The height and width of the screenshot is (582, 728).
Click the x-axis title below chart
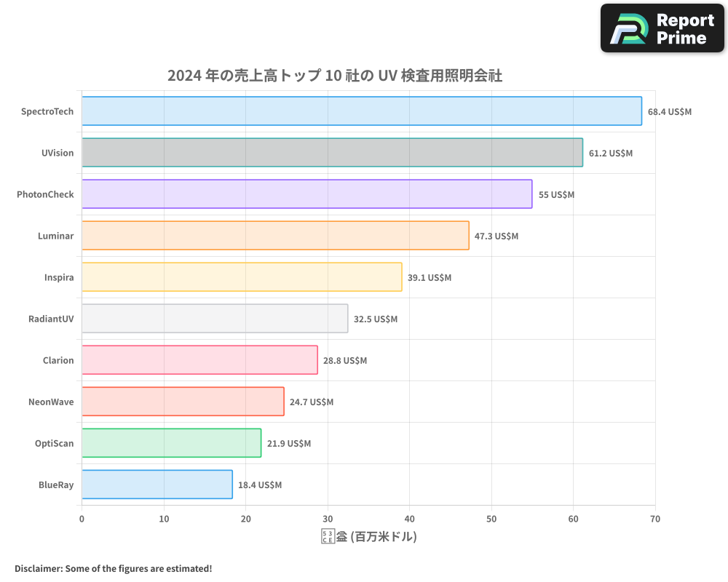[368, 538]
